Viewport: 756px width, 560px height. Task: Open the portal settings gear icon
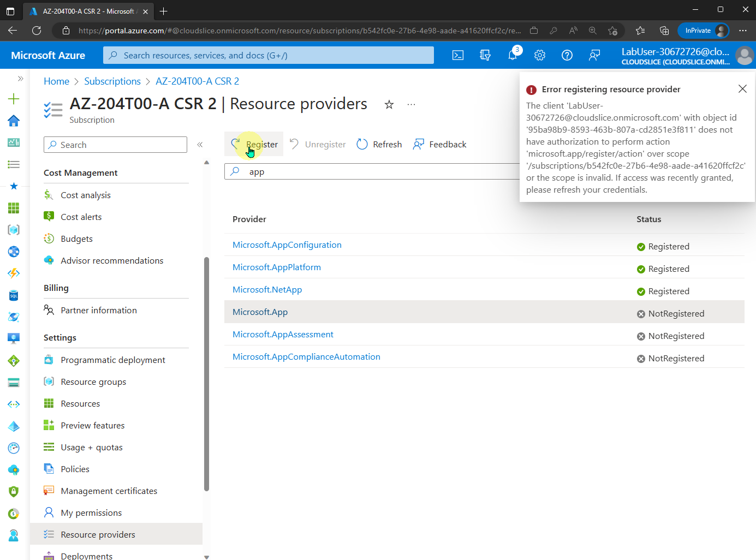(539, 55)
